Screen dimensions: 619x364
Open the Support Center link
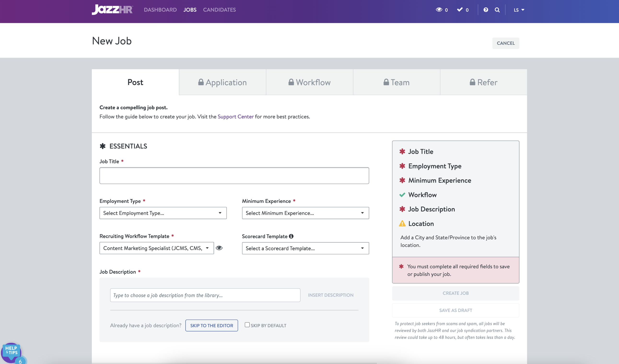click(235, 117)
